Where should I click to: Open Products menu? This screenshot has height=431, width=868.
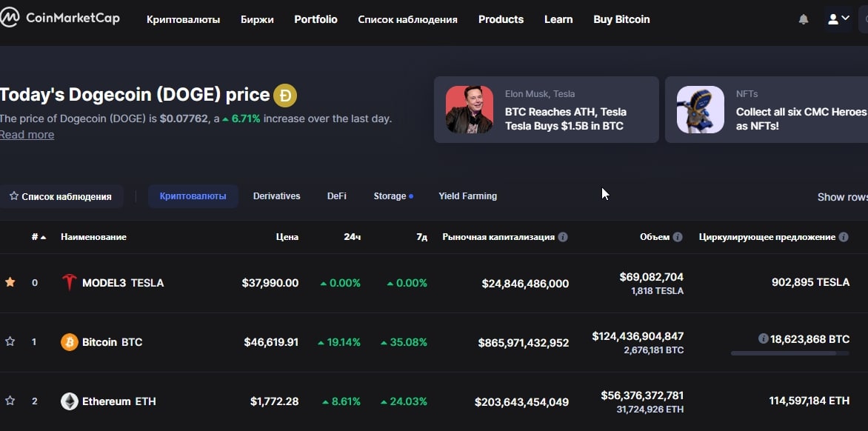point(501,19)
